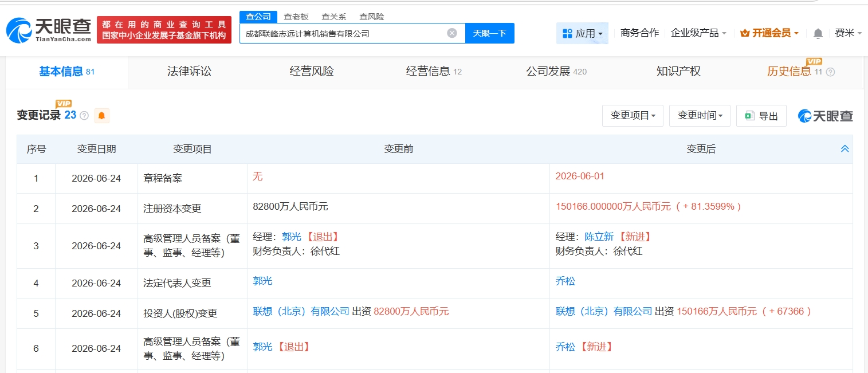The height and width of the screenshot is (373, 868).
Task: Open the 费米 user account menu
Action: [848, 33]
